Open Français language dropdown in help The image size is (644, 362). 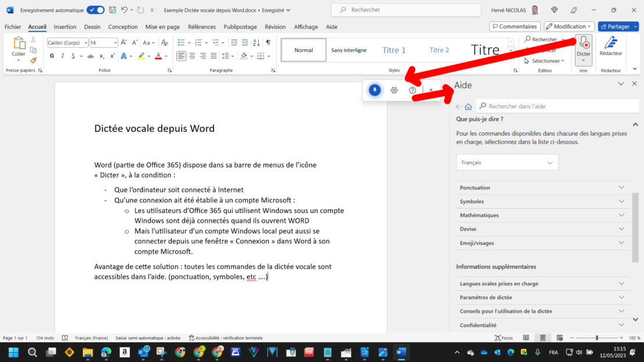click(507, 162)
